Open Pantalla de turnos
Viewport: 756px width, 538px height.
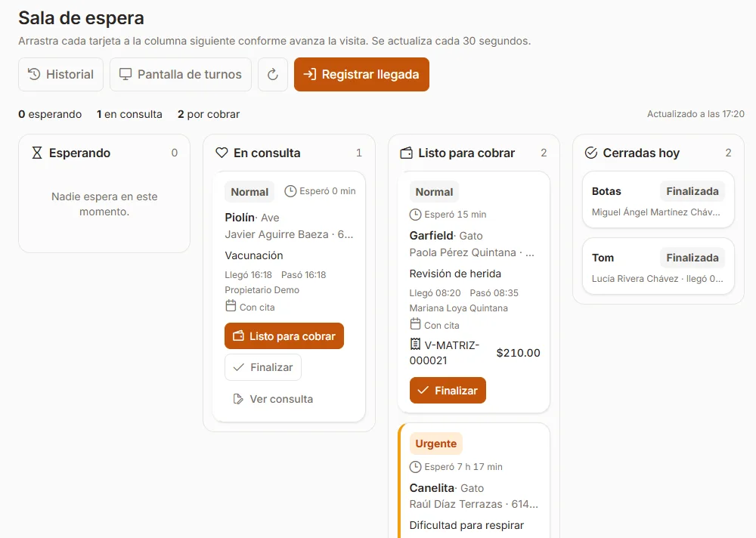[181, 74]
